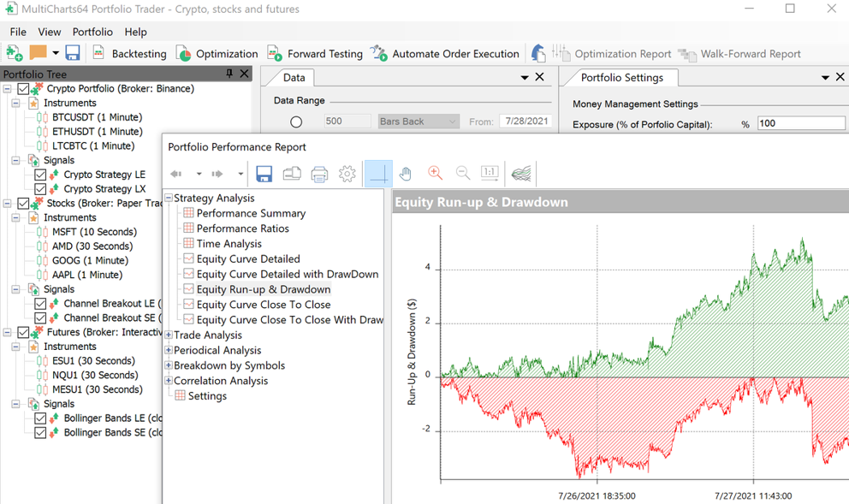
Task: Click the Backtesting toolbar button
Action: [130, 54]
